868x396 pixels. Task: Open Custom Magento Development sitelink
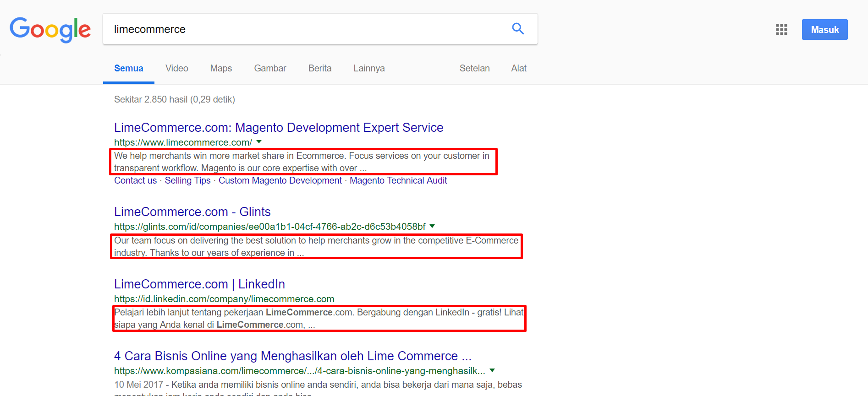pos(280,180)
